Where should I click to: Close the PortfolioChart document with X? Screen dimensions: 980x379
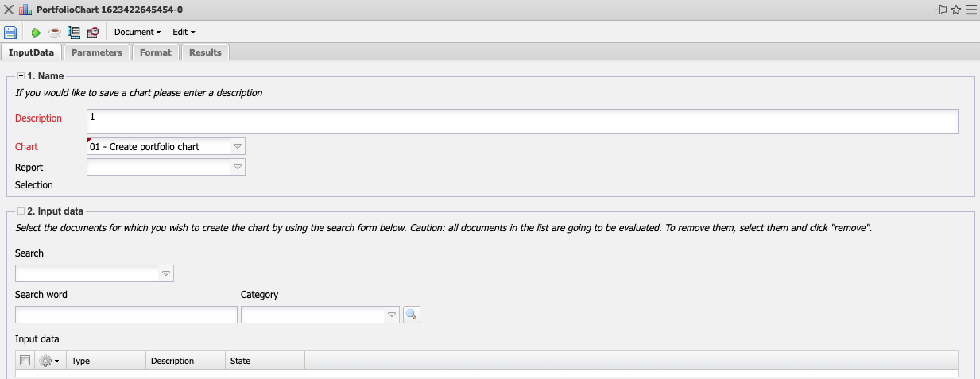9,10
